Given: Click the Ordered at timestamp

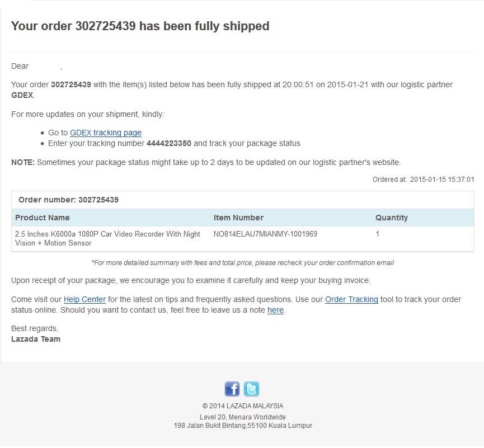Looking at the screenshot, I should point(423,180).
